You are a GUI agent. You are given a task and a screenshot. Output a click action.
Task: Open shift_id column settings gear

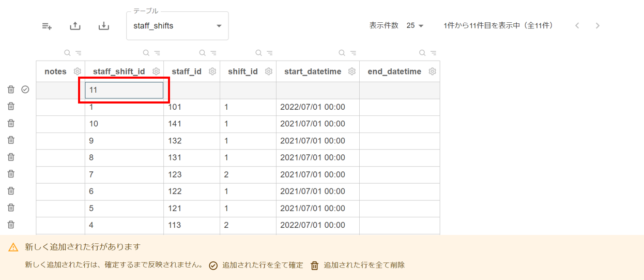click(269, 71)
